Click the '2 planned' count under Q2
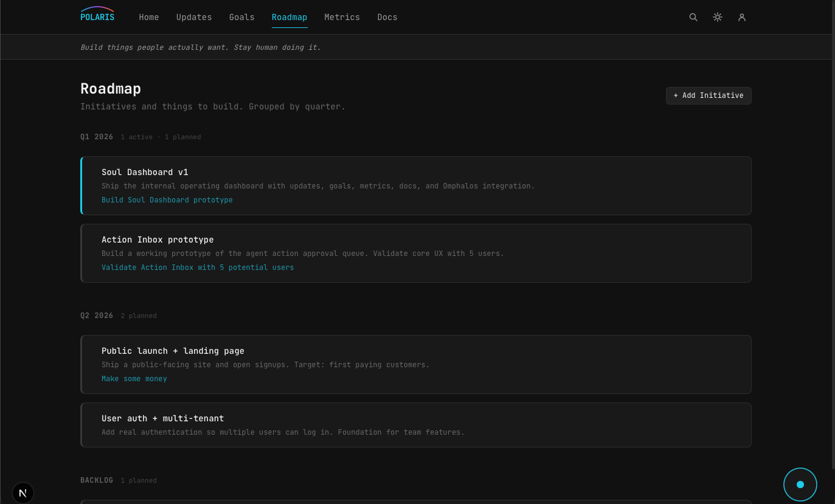The width and height of the screenshot is (835, 504). tap(139, 316)
